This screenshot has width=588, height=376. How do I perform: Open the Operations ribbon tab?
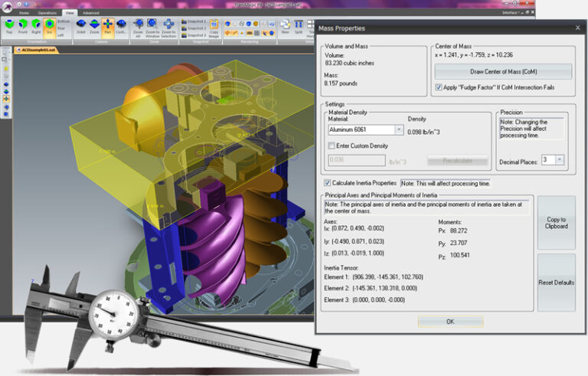[x=46, y=13]
